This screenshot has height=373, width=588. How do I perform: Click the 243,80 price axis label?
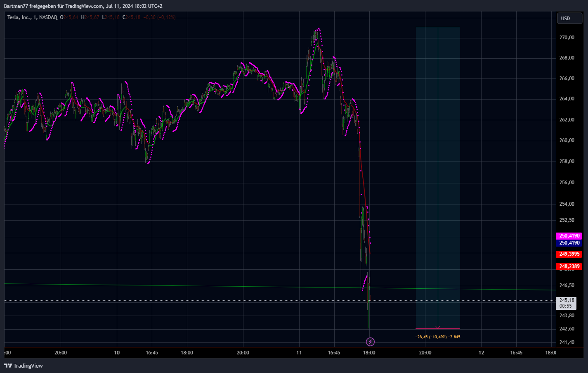click(567, 316)
